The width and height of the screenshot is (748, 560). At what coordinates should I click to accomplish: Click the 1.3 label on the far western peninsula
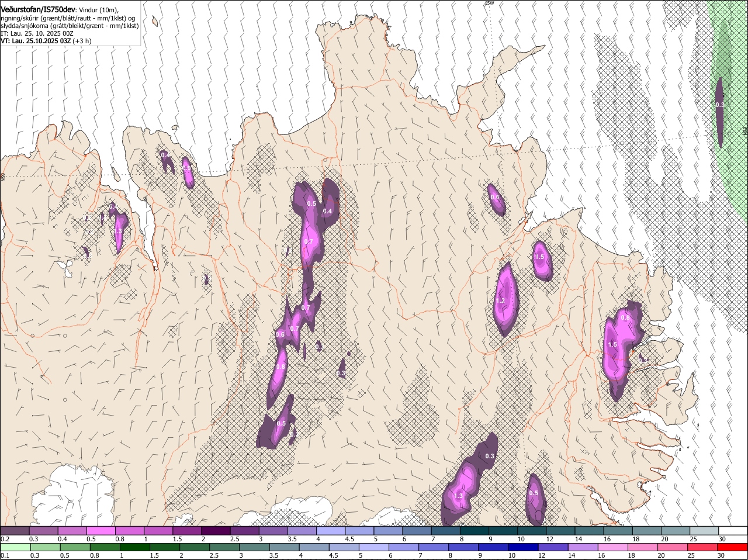pos(118,231)
